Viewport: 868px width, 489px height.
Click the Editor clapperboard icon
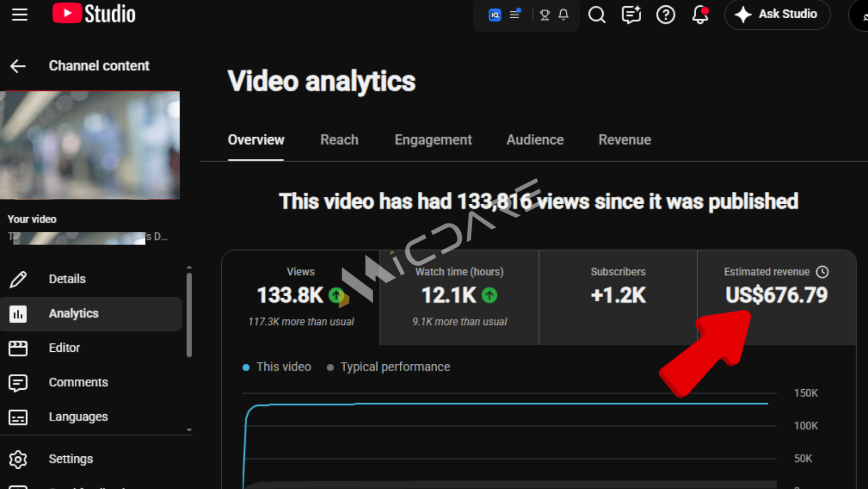coord(18,348)
